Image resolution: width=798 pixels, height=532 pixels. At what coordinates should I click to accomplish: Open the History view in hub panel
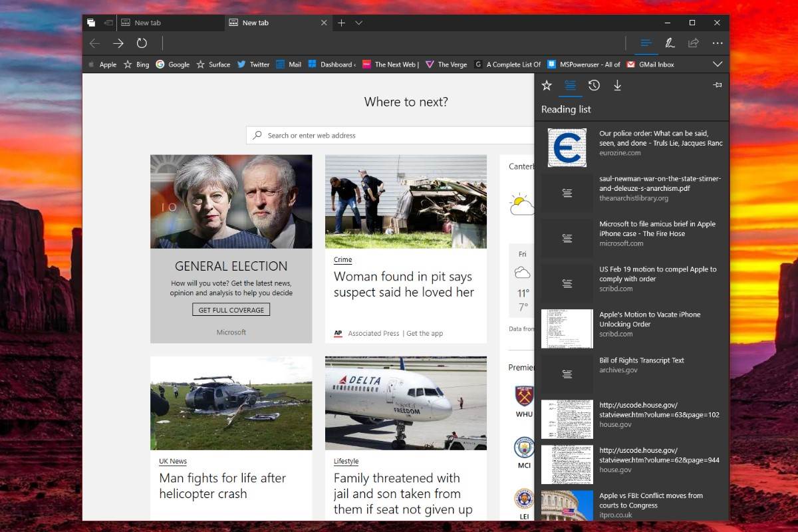[x=594, y=85]
